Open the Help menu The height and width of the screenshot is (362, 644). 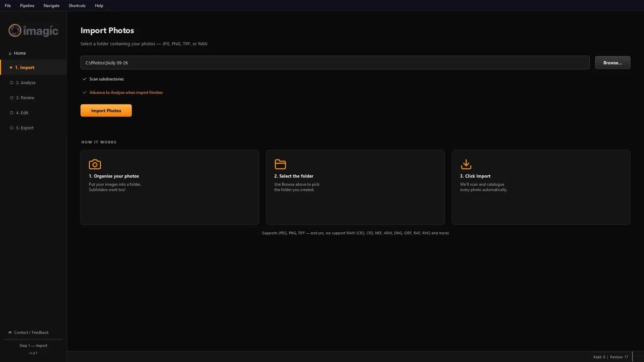(x=99, y=6)
